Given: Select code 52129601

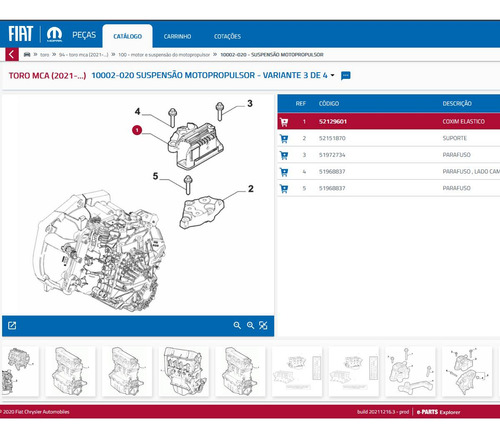Looking at the screenshot, I should 333,122.
